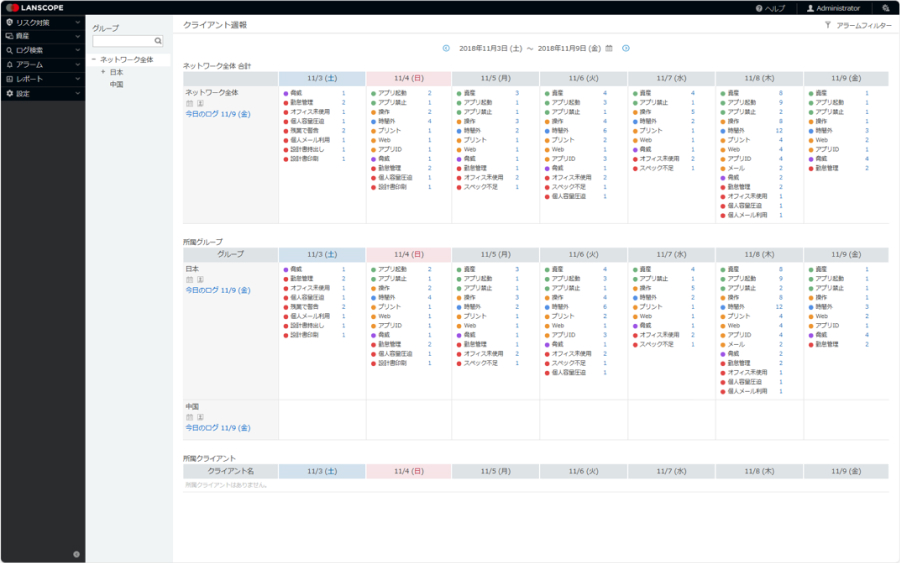
Task: Click アプリ起動 count 9 in 日本 row 11/8
Action: pos(781,279)
